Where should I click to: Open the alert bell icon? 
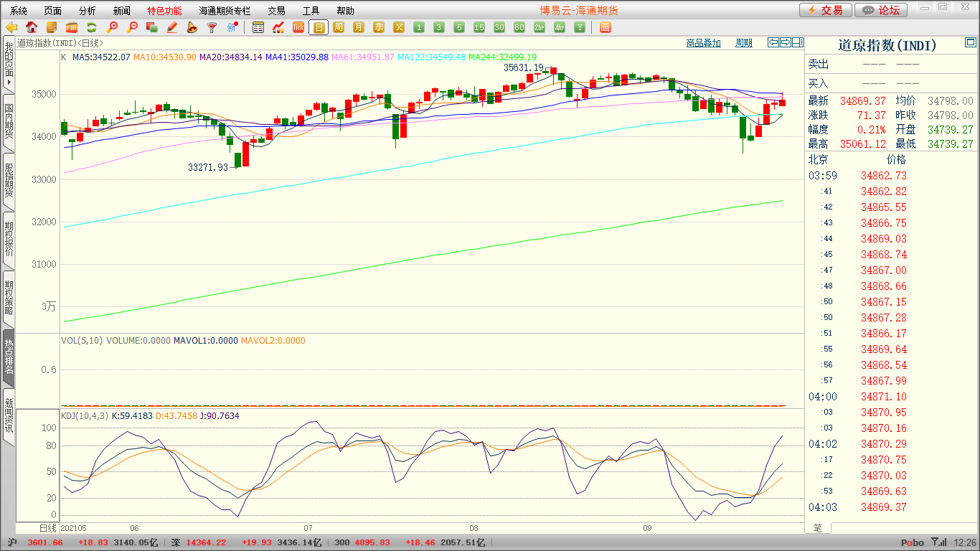point(192,27)
